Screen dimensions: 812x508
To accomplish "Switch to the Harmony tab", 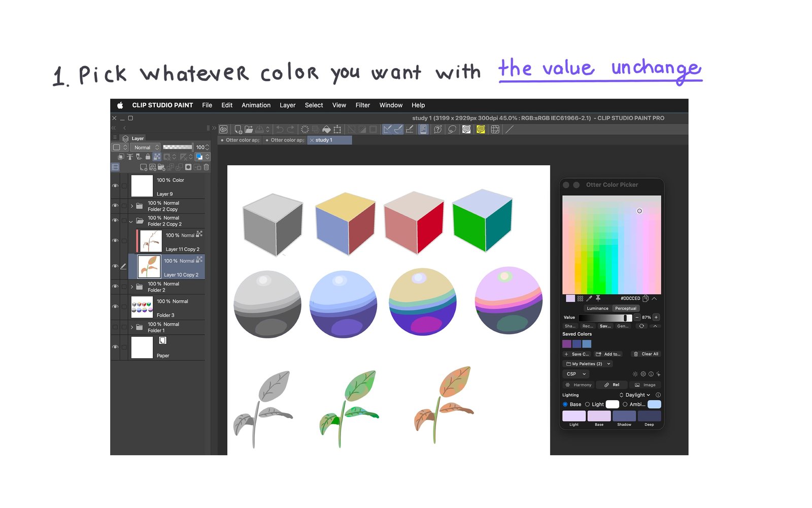I will click(x=578, y=385).
